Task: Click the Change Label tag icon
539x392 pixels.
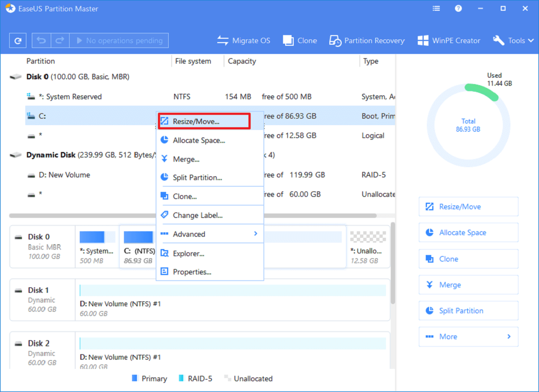Action: tap(164, 215)
